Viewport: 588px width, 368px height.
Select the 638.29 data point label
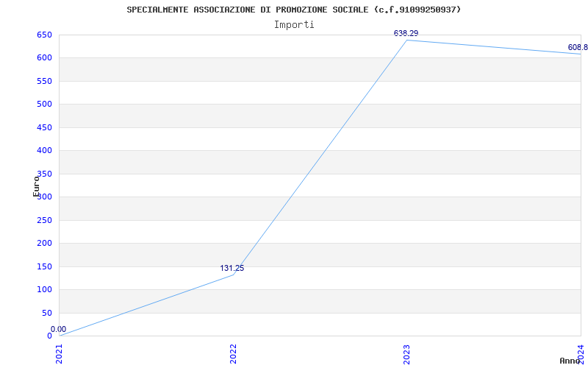(406, 33)
